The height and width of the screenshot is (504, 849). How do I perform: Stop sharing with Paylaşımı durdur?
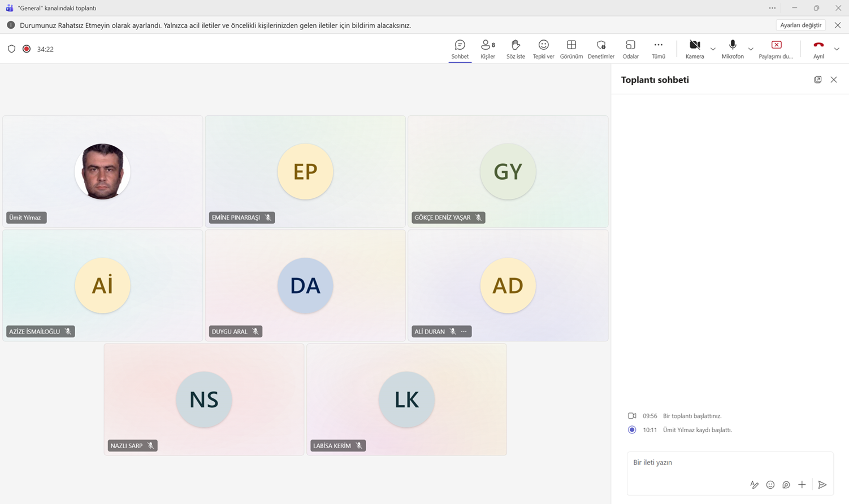776,49
